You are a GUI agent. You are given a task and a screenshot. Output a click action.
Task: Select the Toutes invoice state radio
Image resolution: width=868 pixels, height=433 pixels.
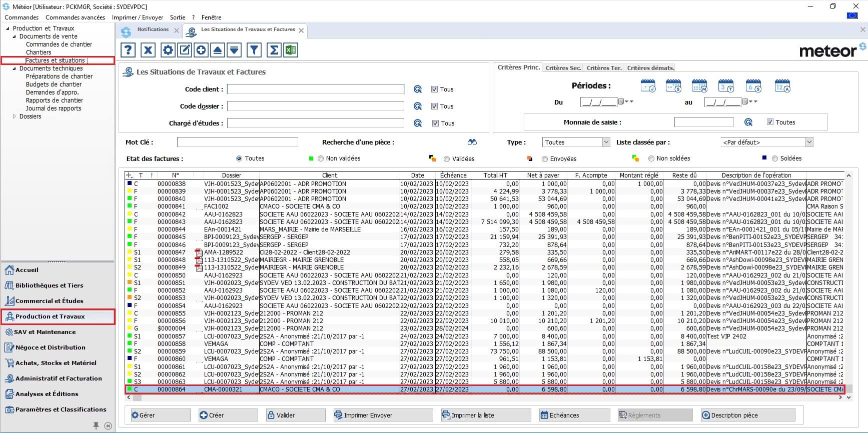click(x=239, y=158)
